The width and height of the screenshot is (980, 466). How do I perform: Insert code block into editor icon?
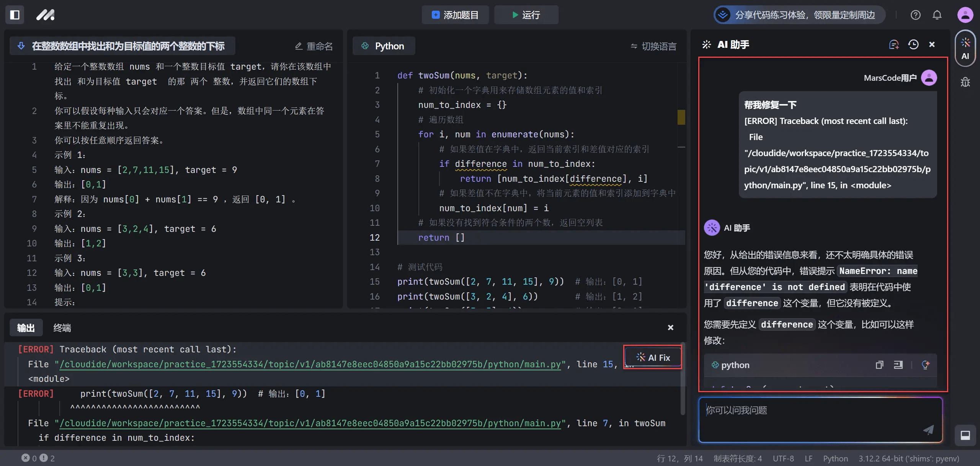tap(898, 365)
